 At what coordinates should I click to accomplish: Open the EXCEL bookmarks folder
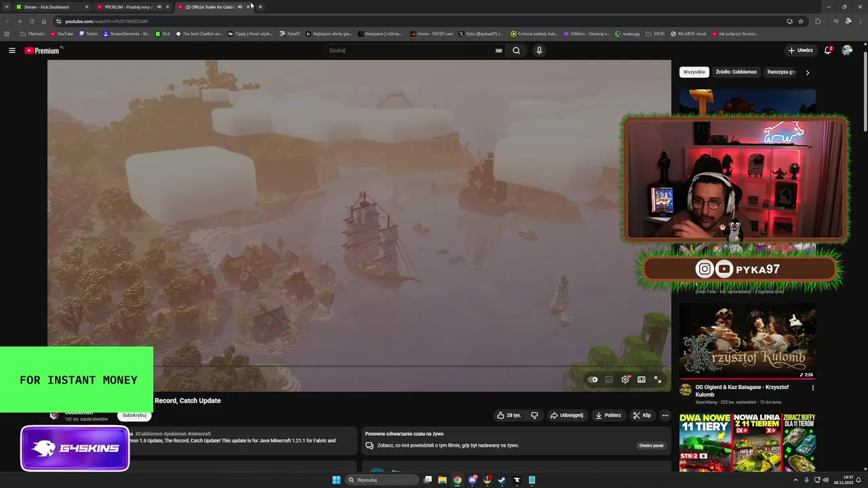tap(656, 33)
